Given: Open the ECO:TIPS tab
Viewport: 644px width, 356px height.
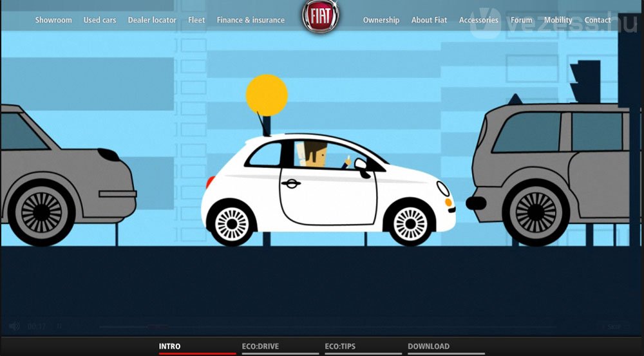Looking at the screenshot, I should [340, 346].
